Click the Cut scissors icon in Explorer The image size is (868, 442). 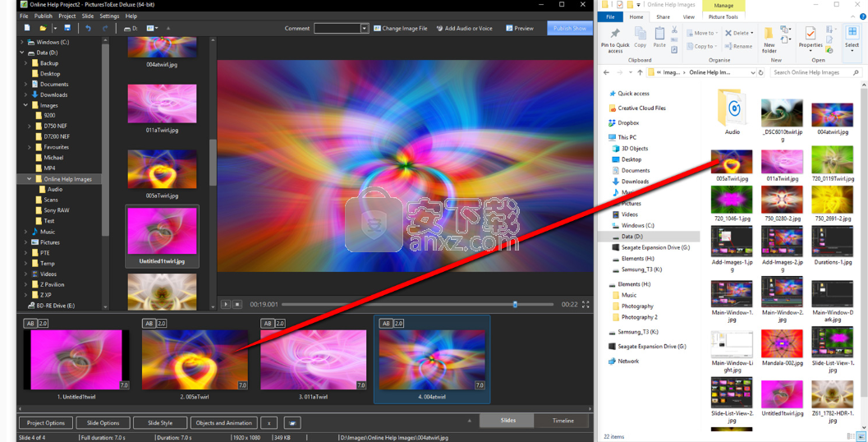coord(674,30)
